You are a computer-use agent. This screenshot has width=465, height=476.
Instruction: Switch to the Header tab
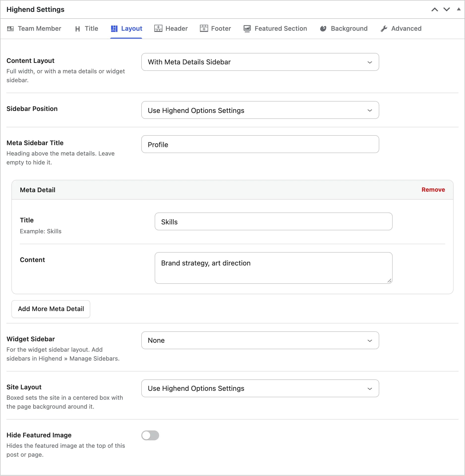[171, 29]
